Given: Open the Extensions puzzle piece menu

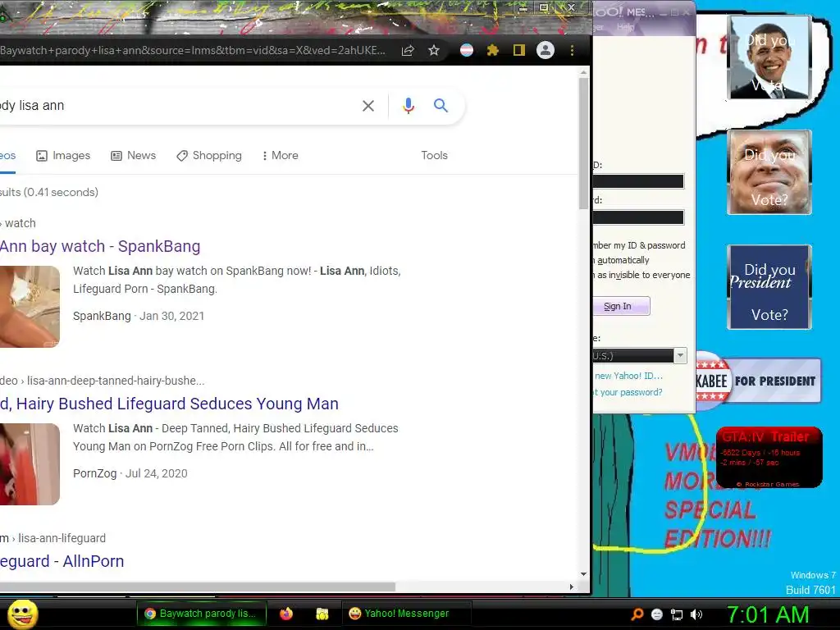Looking at the screenshot, I should [x=493, y=50].
